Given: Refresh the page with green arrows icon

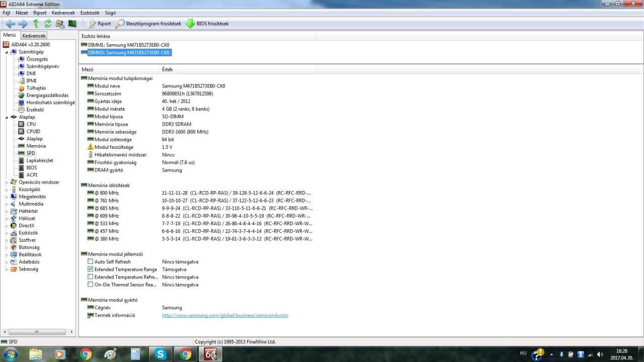Looking at the screenshot, I should point(48,24).
